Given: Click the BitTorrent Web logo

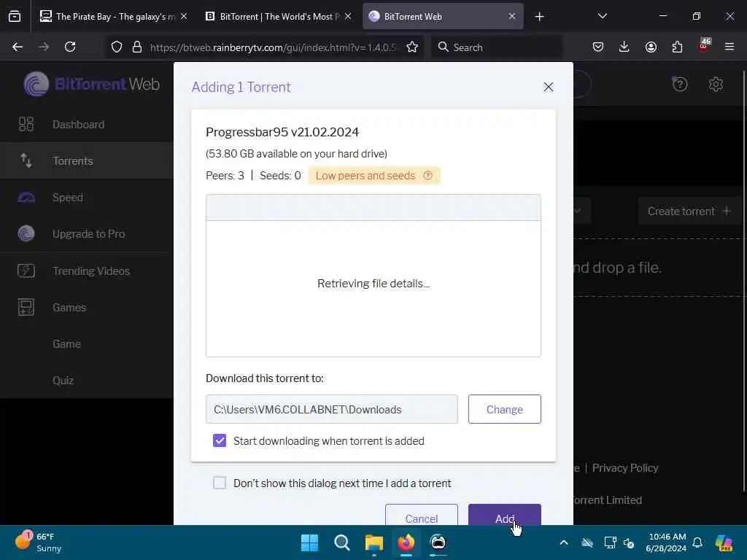Looking at the screenshot, I should 91,84.
